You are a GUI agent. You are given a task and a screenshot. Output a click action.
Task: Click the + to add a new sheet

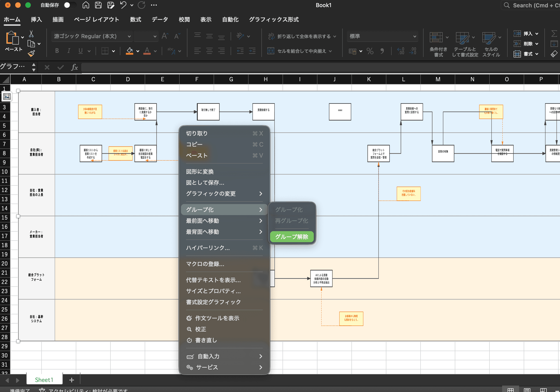(71, 380)
